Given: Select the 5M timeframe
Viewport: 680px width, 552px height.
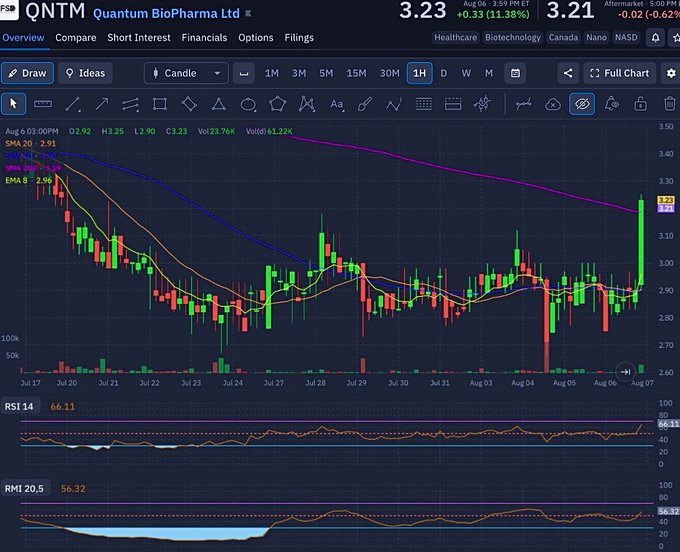Looking at the screenshot, I should [326, 73].
